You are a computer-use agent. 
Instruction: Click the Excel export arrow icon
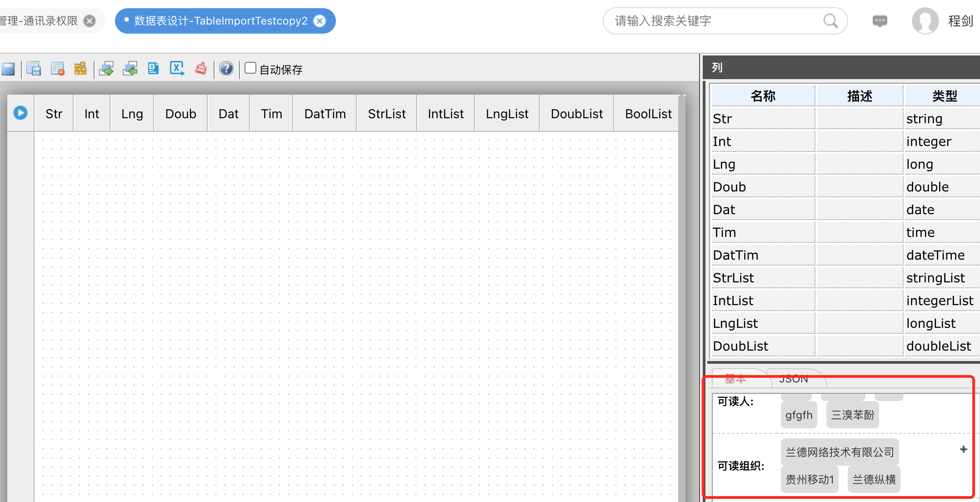[x=177, y=69]
